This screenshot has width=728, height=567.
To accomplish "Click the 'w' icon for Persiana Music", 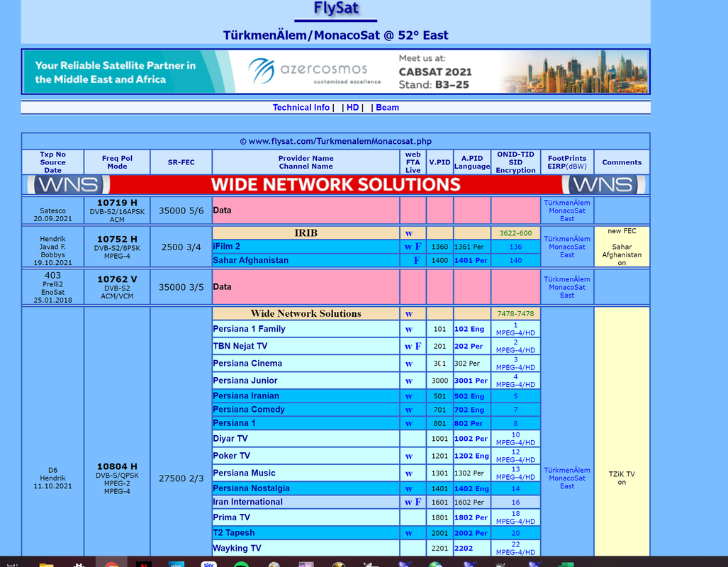I will coord(408,473).
